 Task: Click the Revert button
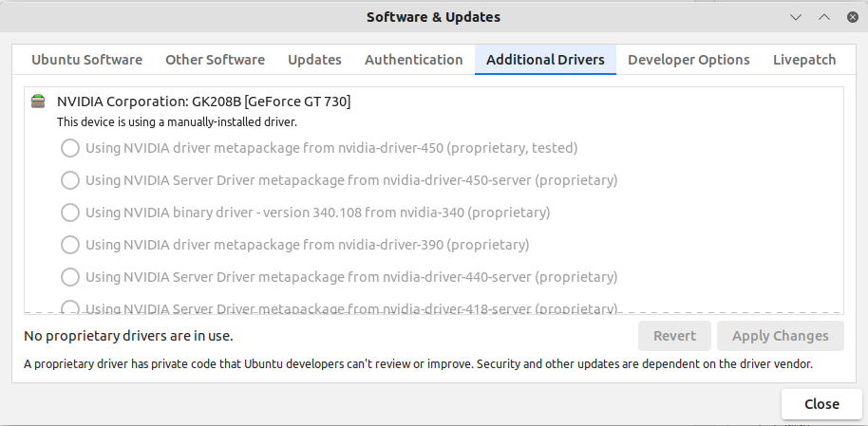tap(674, 336)
